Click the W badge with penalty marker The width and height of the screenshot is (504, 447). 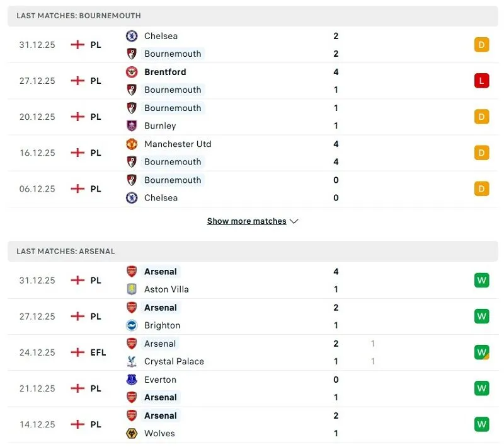pyautogui.click(x=481, y=352)
